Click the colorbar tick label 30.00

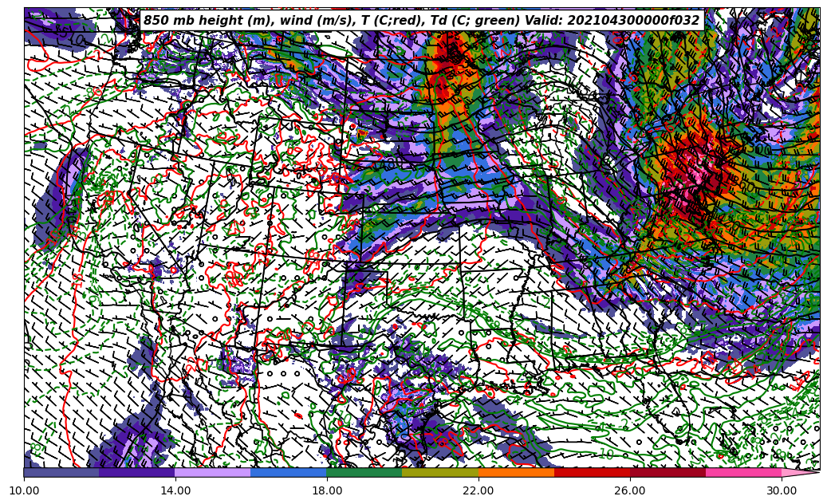pos(782,490)
